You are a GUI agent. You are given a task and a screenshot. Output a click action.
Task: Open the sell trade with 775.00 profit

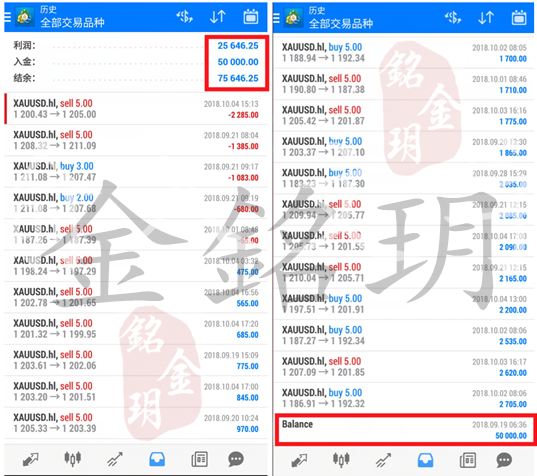136,360
